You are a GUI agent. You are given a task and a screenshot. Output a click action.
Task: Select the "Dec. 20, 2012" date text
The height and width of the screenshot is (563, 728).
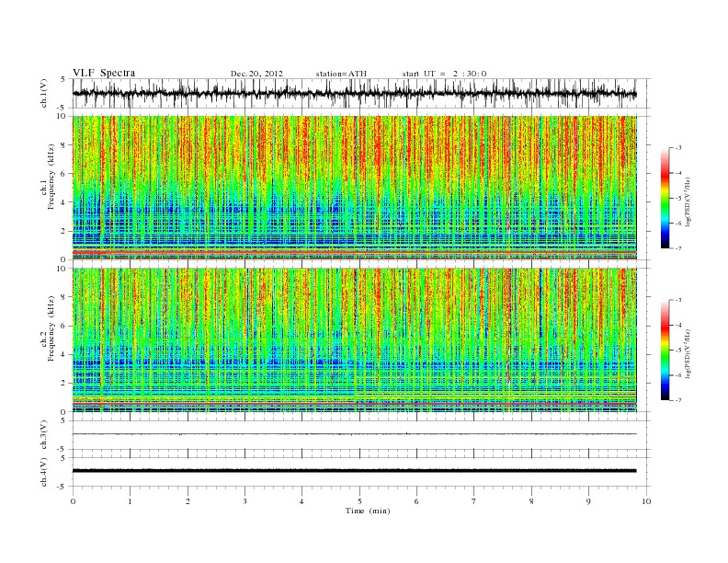(256, 74)
